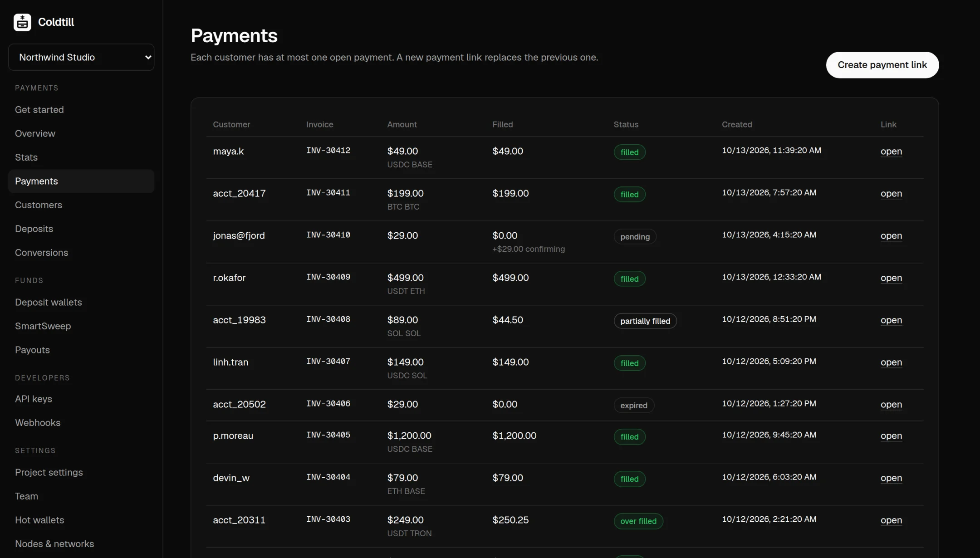980x558 pixels.
Task: Open link for acct_20311 payment
Action: (891, 520)
